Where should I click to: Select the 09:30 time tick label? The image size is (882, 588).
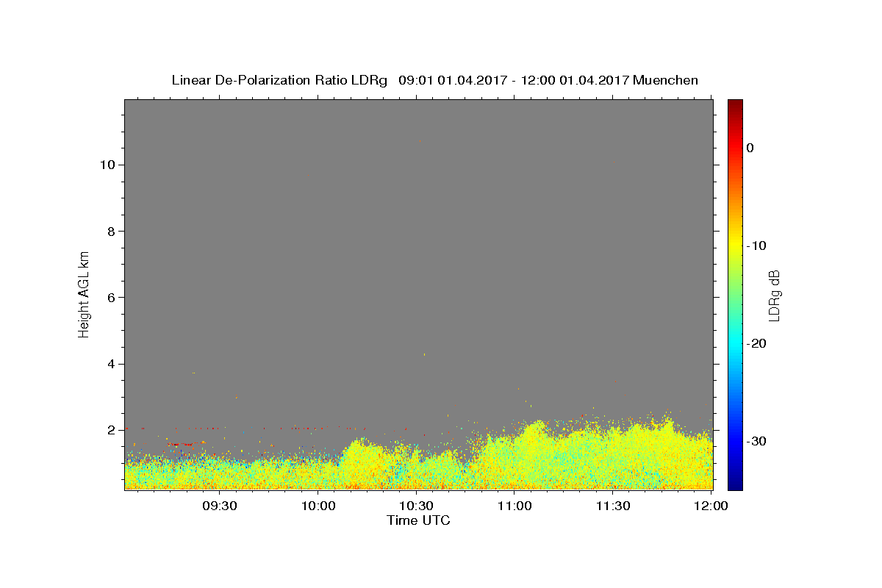click(220, 506)
